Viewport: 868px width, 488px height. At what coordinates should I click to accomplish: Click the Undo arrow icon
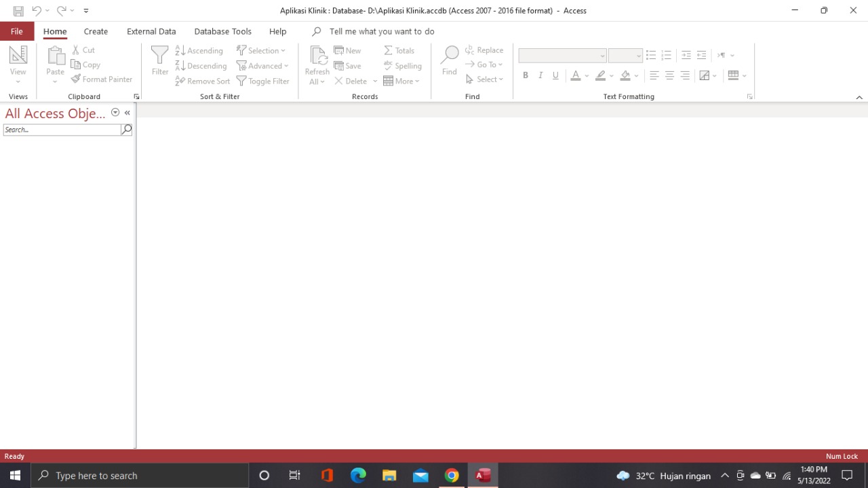[37, 11]
